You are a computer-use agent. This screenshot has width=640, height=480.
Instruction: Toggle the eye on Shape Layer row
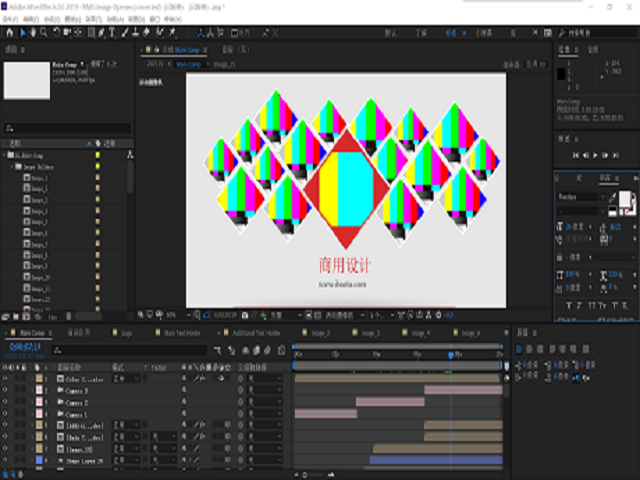(5, 461)
